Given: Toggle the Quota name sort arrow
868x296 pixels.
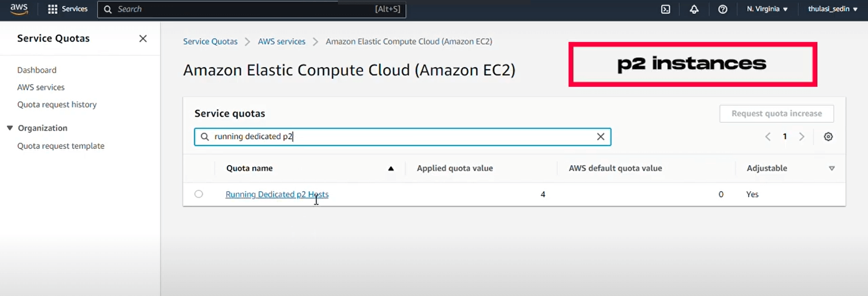Looking at the screenshot, I should 391,168.
